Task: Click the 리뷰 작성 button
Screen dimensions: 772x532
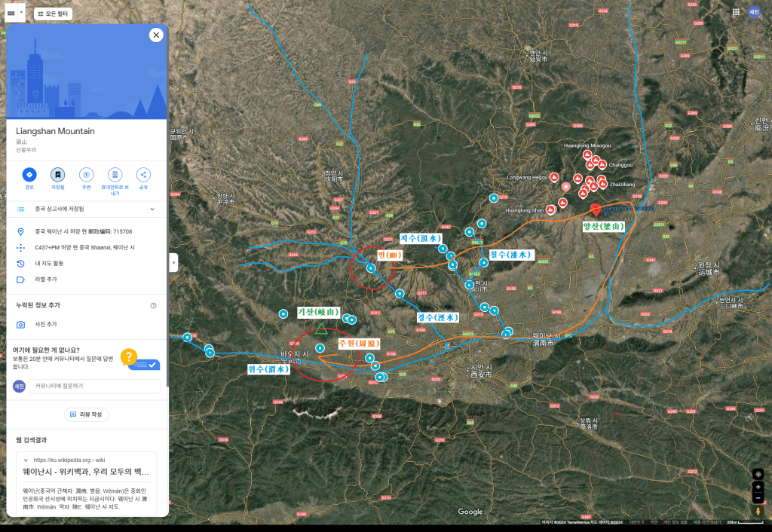Action: pyautogui.click(x=87, y=414)
